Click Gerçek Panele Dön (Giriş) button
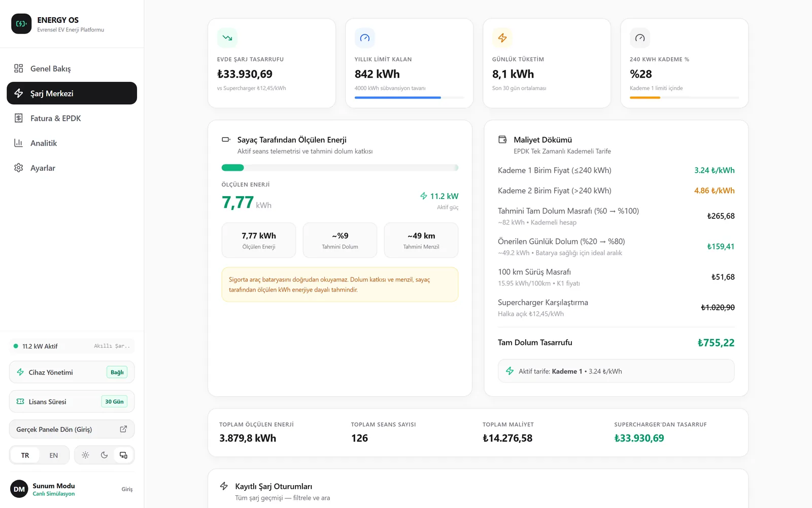 [x=72, y=429]
